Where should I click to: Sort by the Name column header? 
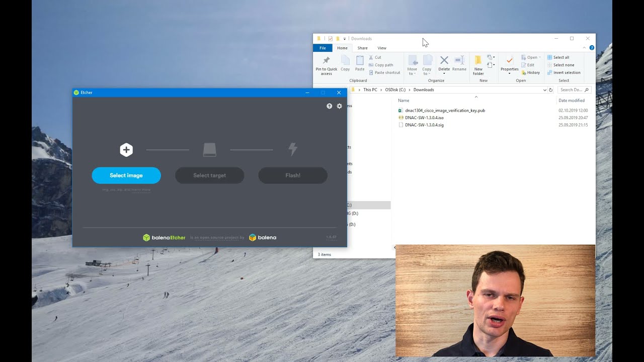coord(404,101)
